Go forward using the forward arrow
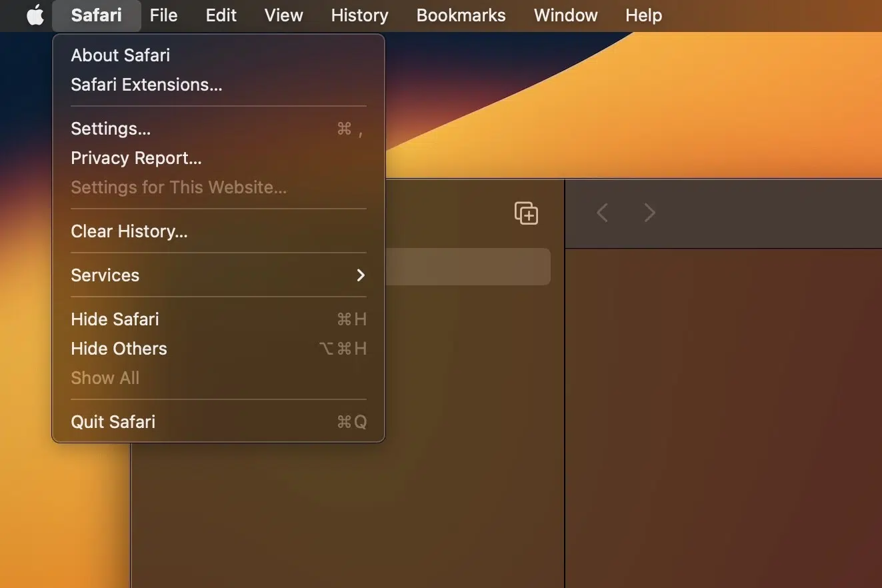The image size is (882, 588). click(649, 213)
